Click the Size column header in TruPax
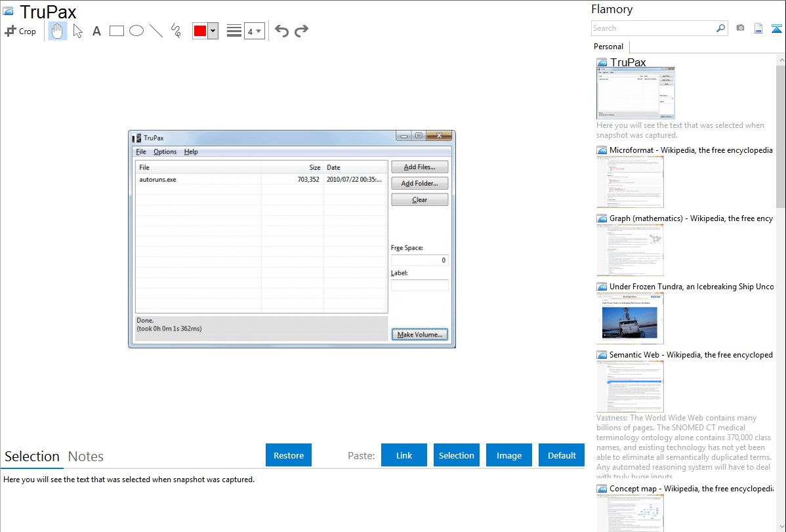Image resolution: width=786 pixels, height=532 pixels. click(x=292, y=167)
